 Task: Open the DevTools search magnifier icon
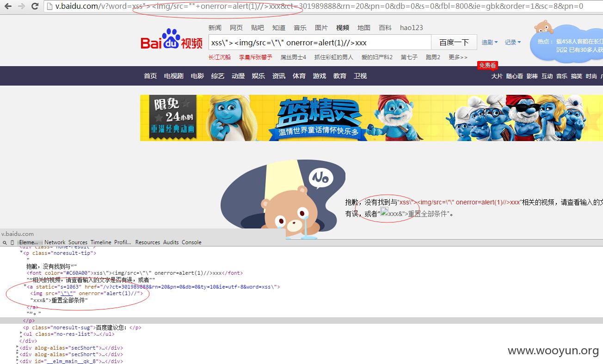[x=5, y=242]
